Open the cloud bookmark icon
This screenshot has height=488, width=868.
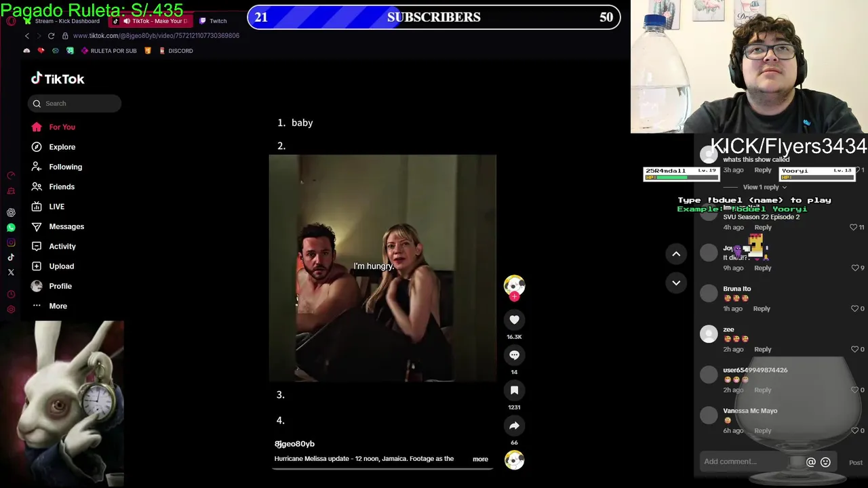click(26, 51)
